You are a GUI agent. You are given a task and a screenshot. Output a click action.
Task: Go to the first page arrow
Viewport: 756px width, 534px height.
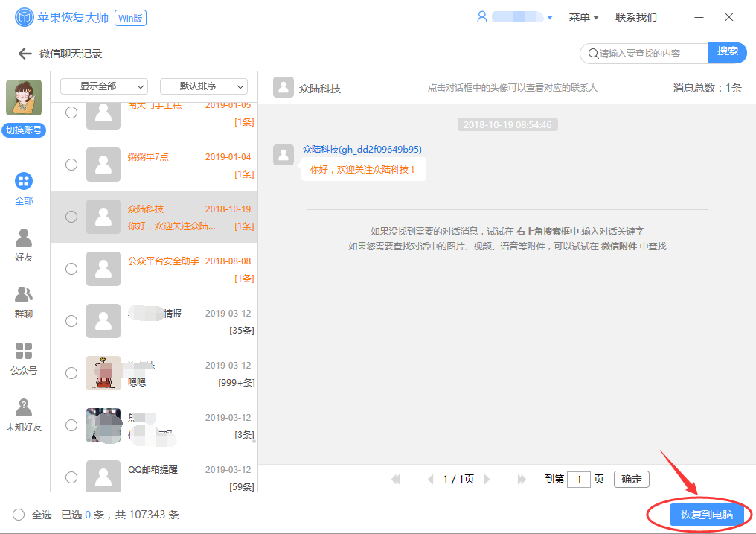(x=396, y=479)
